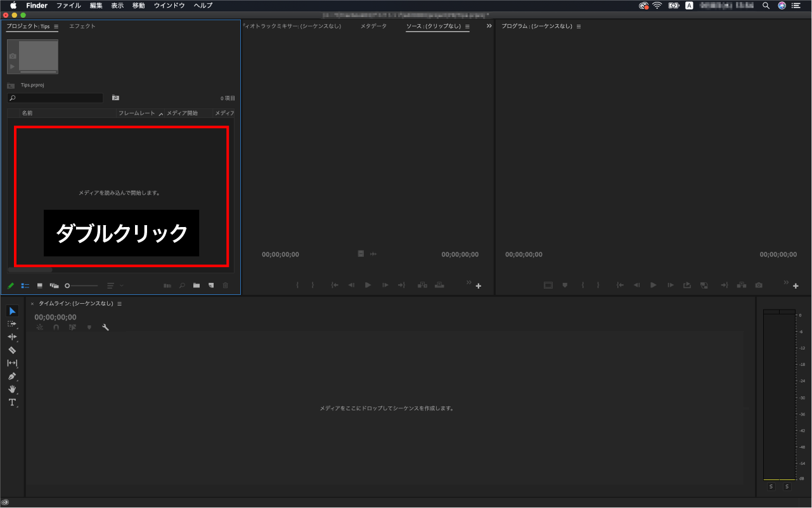The height and width of the screenshot is (508, 812).
Task: Click the 名前 column header
Action: pos(27,113)
